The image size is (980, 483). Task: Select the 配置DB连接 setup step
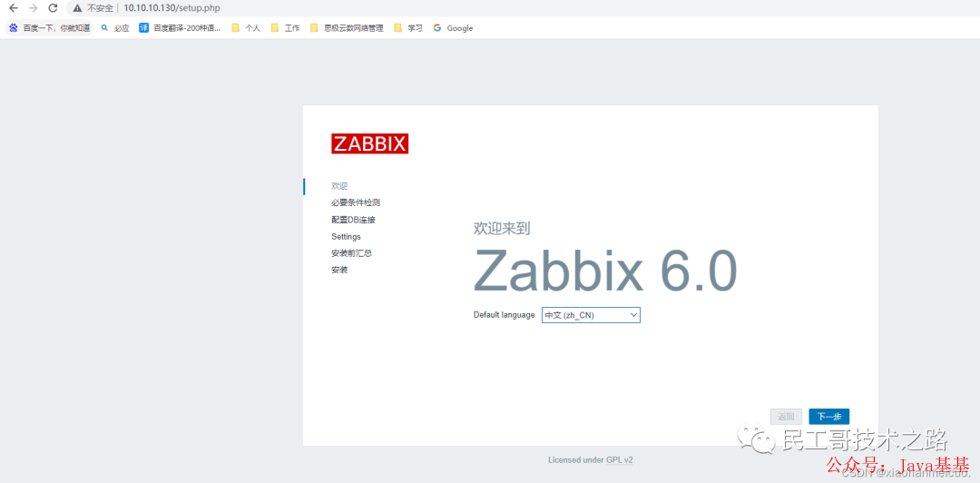tap(353, 220)
